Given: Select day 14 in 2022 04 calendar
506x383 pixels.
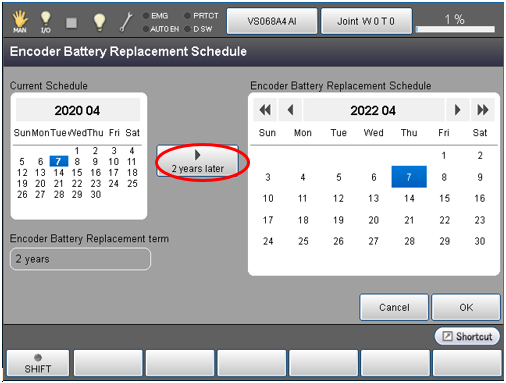Looking at the screenshot, I should [409, 198].
